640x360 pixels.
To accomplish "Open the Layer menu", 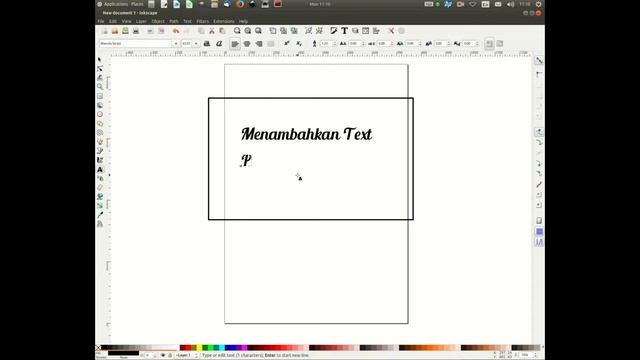I will click(x=141, y=21).
